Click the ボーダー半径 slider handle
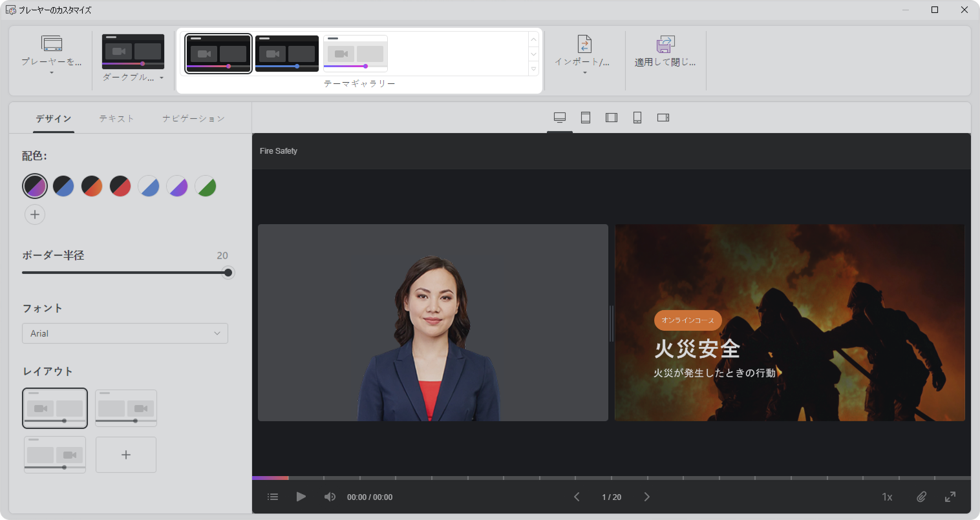The width and height of the screenshot is (980, 520). [x=228, y=273]
